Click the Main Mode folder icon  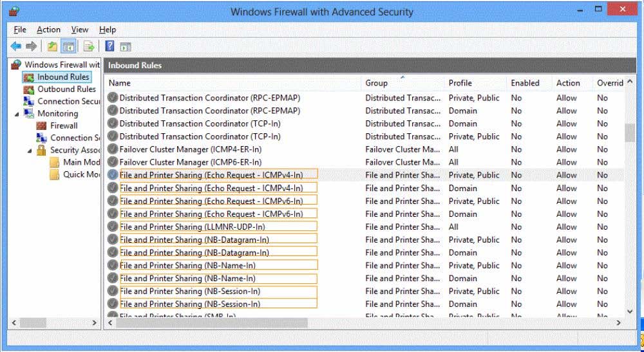pos(54,162)
